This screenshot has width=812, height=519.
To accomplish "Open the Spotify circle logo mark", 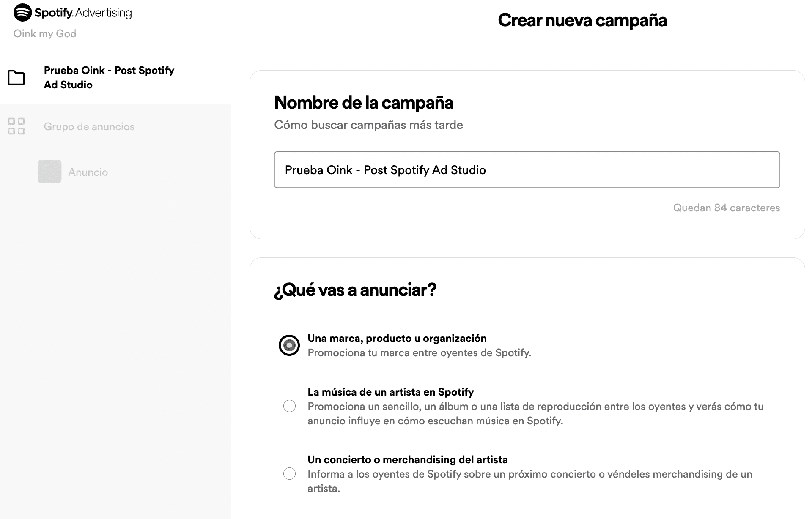I will click(x=22, y=12).
